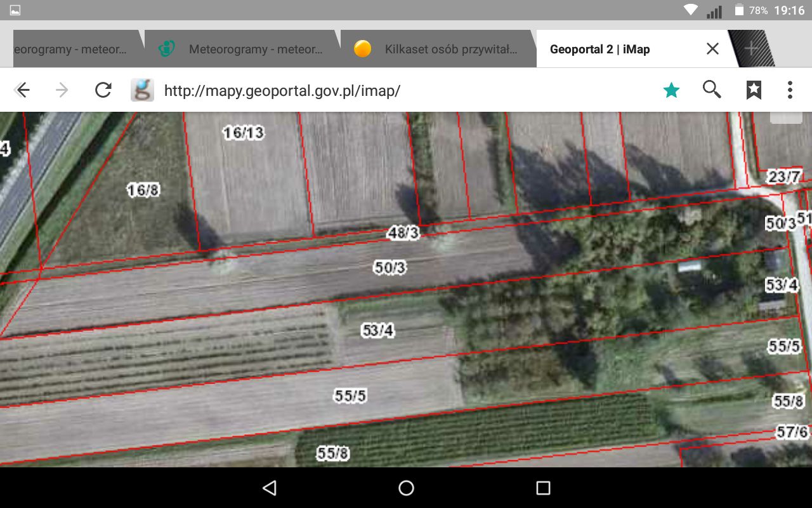Click parcel label 16/13 on the map
This screenshot has width=812, height=508.
pyautogui.click(x=244, y=133)
